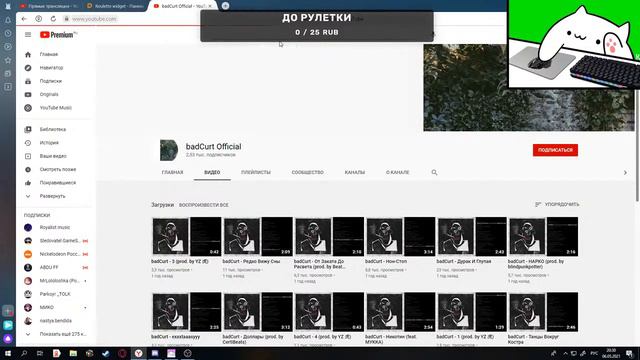The width and height of the screenshot is (640, 360).
Task: Switch to the СООБЩЕСТВО channel tab
Action: click(308, 173)
